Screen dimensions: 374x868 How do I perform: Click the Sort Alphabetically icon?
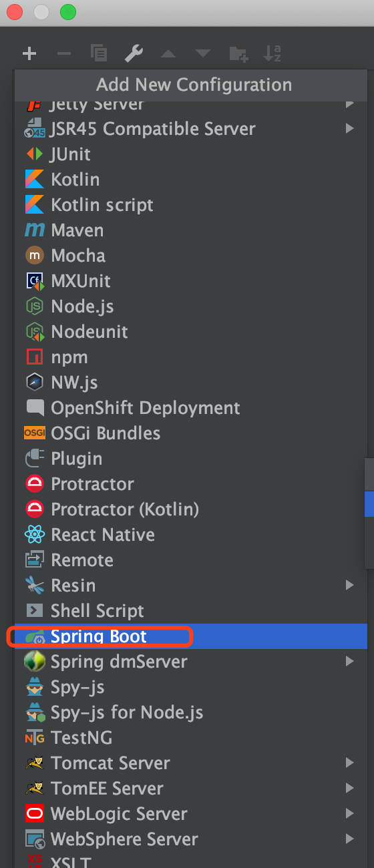point(272,54)
